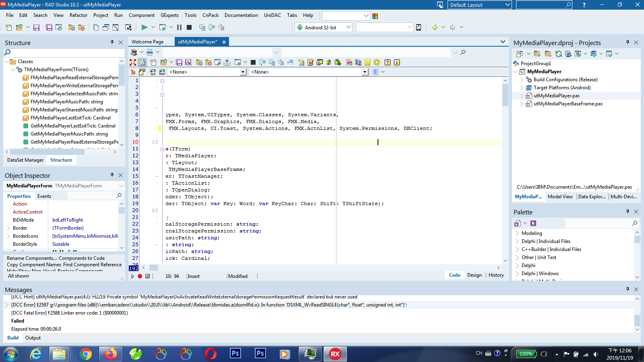Click the Projects panel green refresh icon
Screen dimensions: 644x362
click(x=559, y=54)
